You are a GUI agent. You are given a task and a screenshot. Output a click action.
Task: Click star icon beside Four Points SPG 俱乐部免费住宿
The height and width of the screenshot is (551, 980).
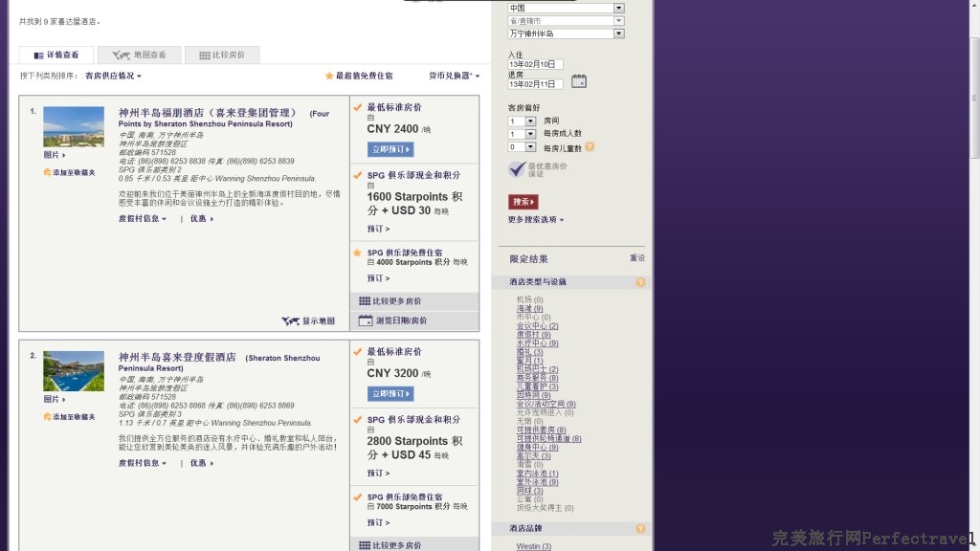click(x=358, y=253)
